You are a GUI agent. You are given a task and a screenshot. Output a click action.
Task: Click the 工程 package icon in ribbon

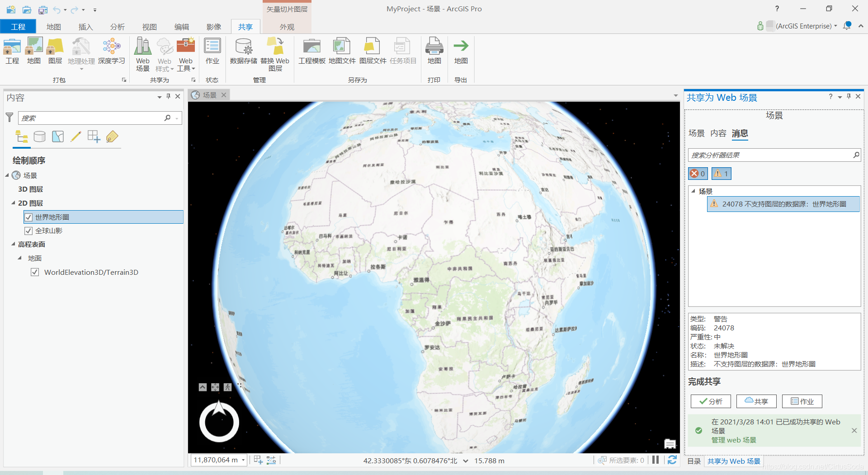(12, 51)
